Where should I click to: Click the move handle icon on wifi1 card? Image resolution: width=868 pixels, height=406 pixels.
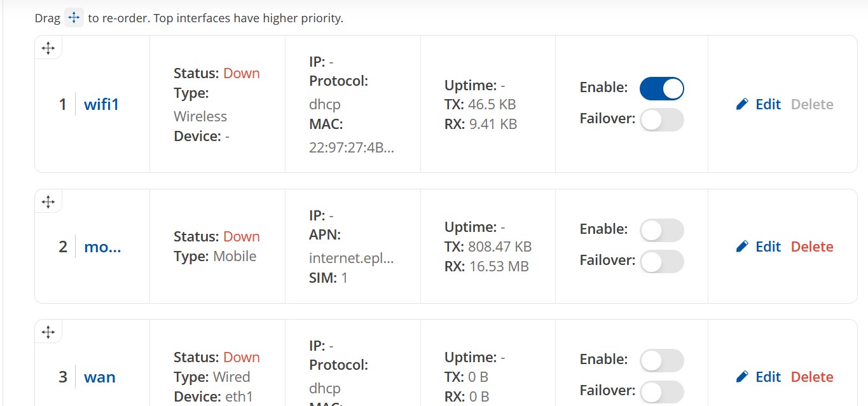coord(48,48)
